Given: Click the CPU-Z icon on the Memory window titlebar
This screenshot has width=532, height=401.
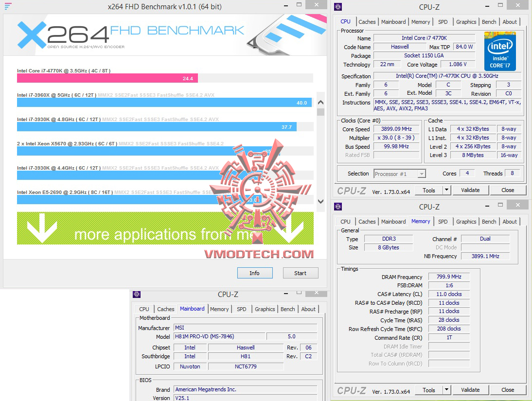Looking at the screenshot, I should click(337, 207).
